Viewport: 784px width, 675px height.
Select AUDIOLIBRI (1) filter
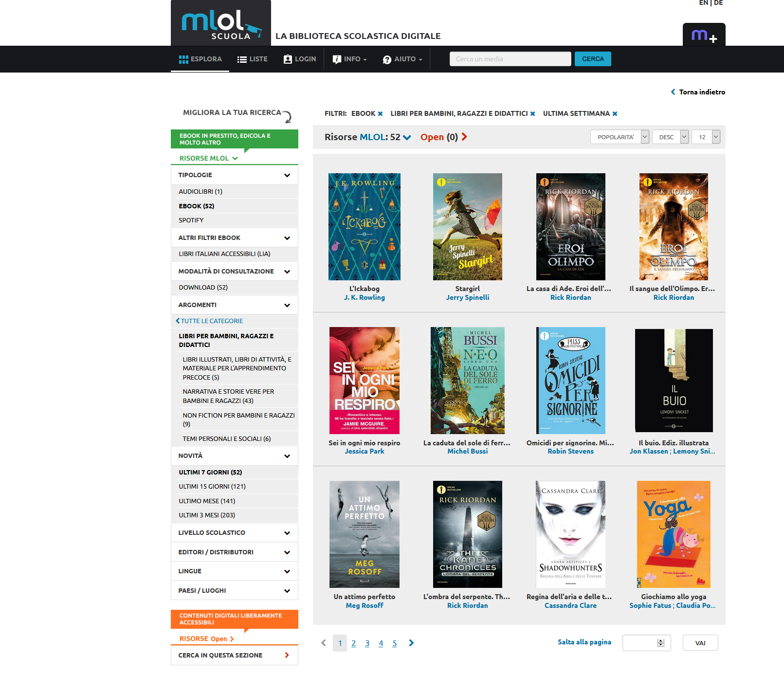coord(201,191)
